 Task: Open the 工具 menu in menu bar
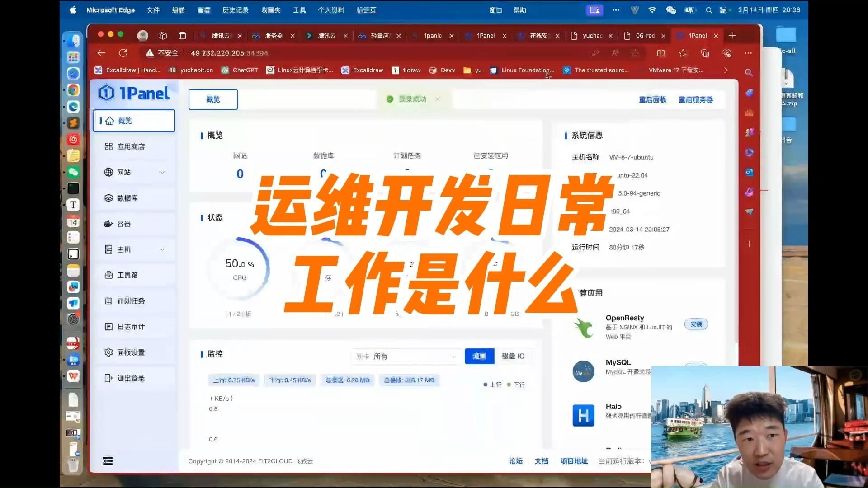pos(299,10)
